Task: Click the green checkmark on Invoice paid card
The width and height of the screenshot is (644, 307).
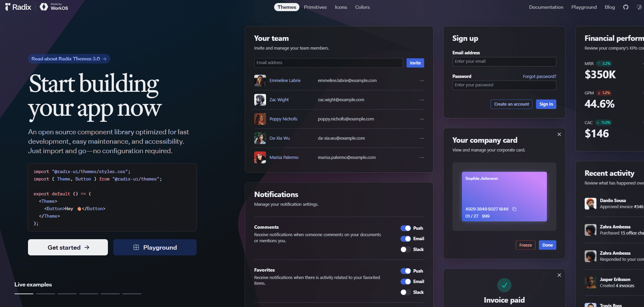Action: [504, 285]
